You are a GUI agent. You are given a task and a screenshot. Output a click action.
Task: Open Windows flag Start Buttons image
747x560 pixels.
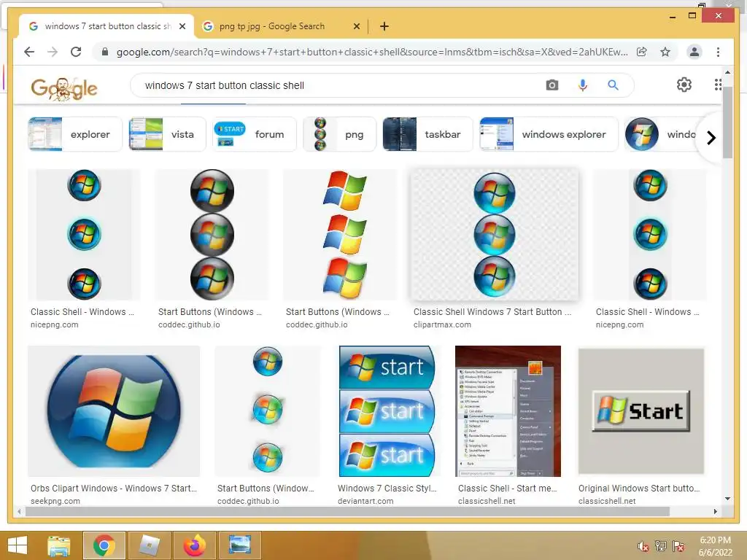tap(340, 234)
